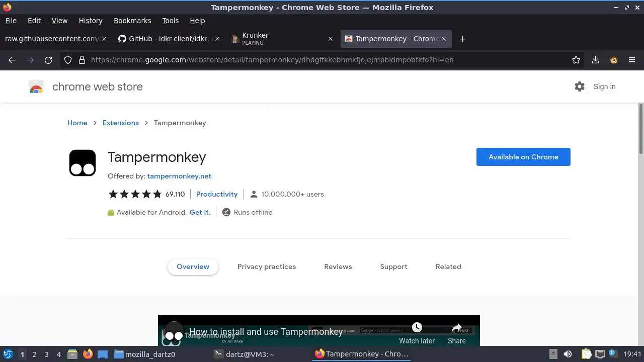Screen dimensions: 644x362
Task: Click tray removable media icon
Action: pyautogui.click(x=553, y=354)
